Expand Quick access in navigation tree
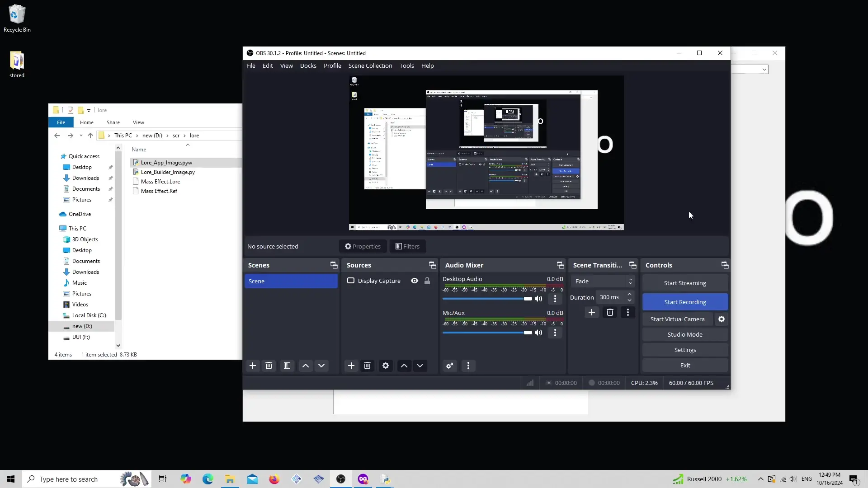Image resolution: width=868 pixels, height=488 pixels. point(56,156)
